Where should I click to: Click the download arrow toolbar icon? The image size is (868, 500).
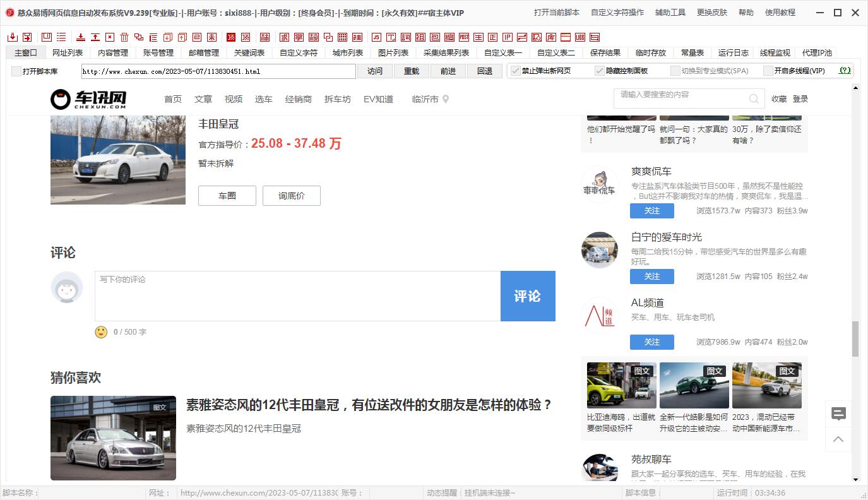pyautogui.click(x=81, y=37)
